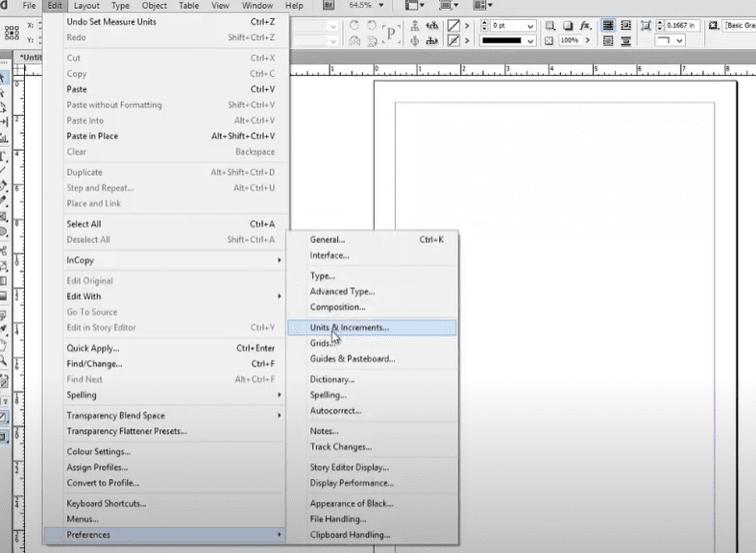Open Interface preferences
Viewport: 756px width, 553px height.
coord(372,255)
